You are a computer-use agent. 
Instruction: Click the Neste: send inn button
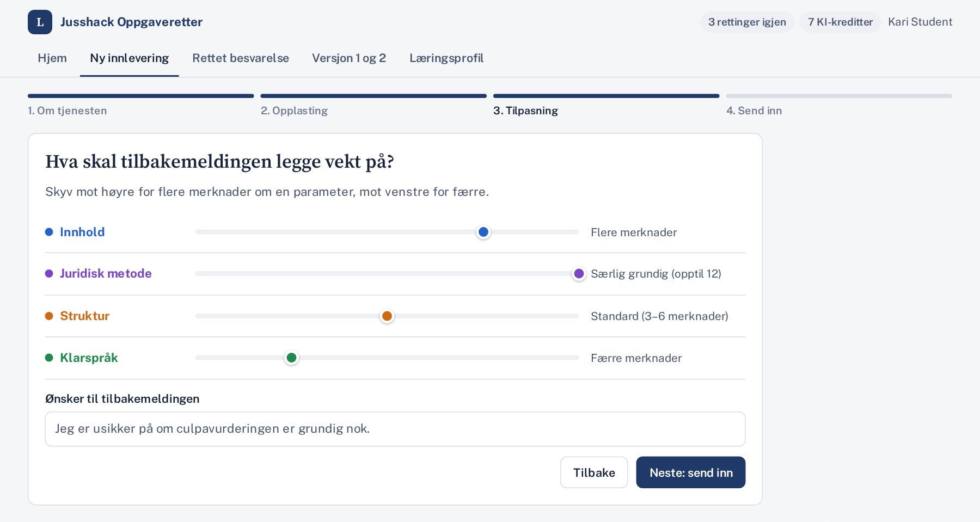[x=690, y=472]
